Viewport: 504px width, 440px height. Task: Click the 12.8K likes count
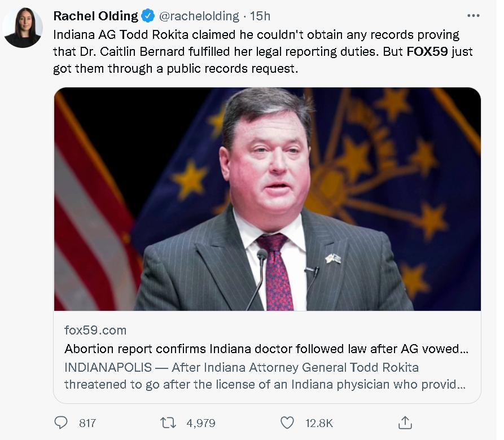(x=318, y=423)
